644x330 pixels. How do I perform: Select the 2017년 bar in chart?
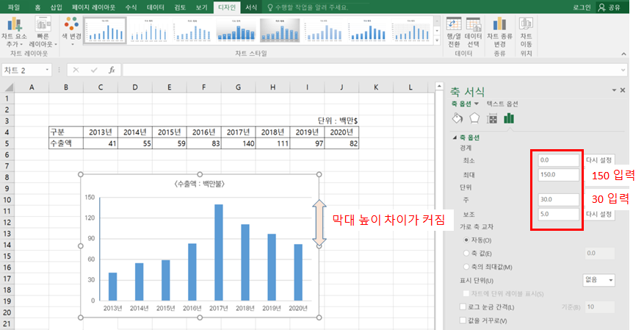(x=219, y=252)
